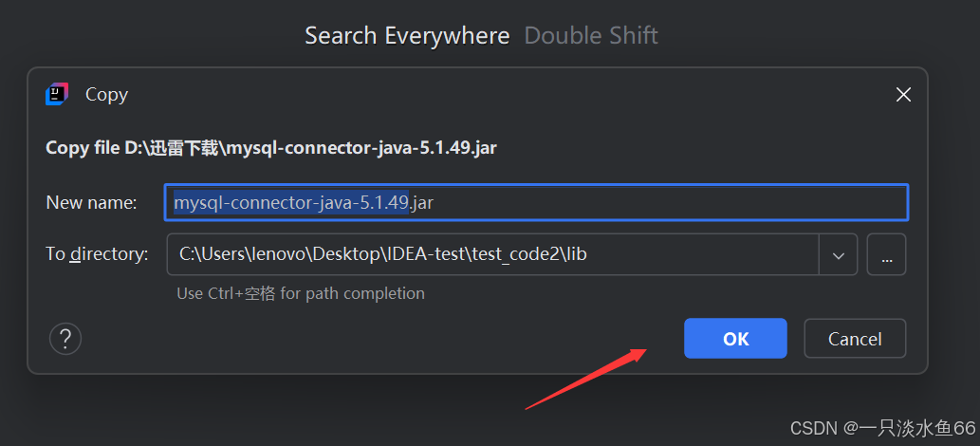Click the CSDN author watermark
Screen dimensions: 980x446
click(882, 428)
